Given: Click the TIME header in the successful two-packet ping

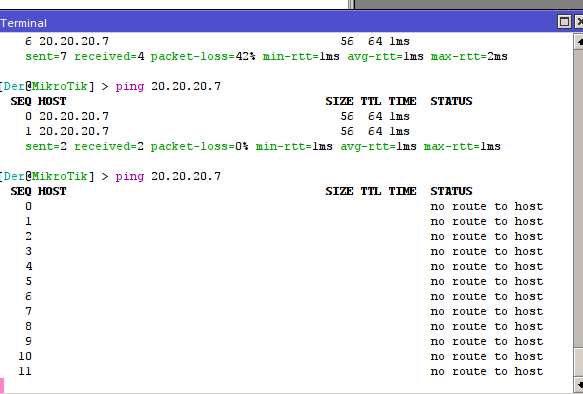Looking at the screenshot, I should point(402,101).
